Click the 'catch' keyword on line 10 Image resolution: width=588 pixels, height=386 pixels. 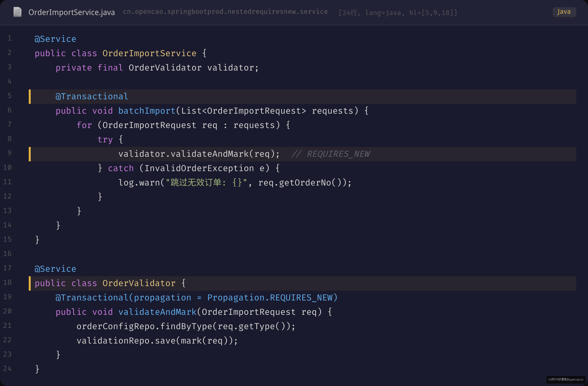click(x=121, y=168)
